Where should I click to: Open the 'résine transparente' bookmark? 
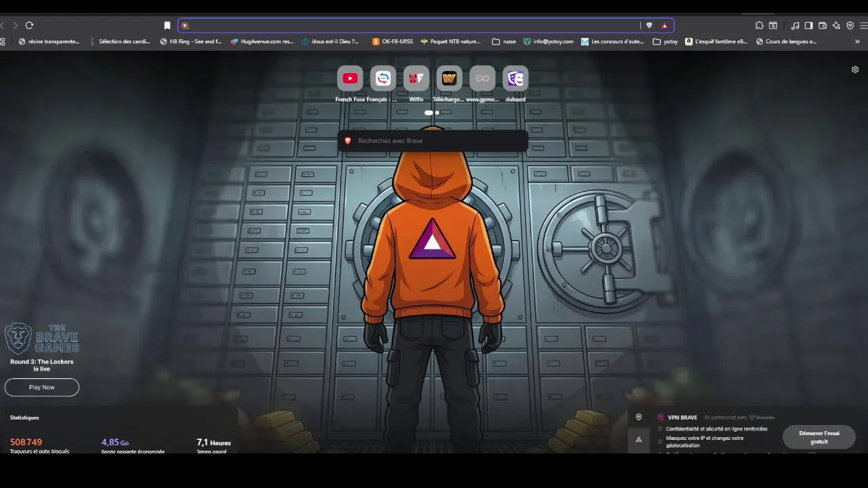pos(49,41)
